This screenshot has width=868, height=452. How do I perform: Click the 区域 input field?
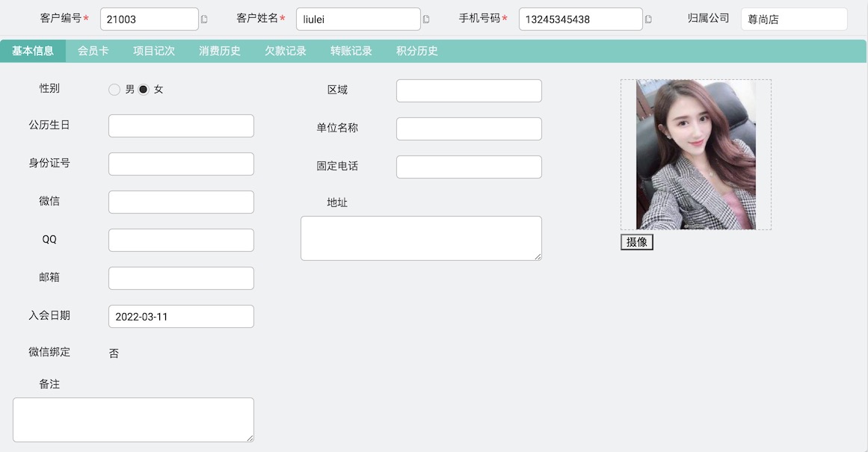[469, 90]
